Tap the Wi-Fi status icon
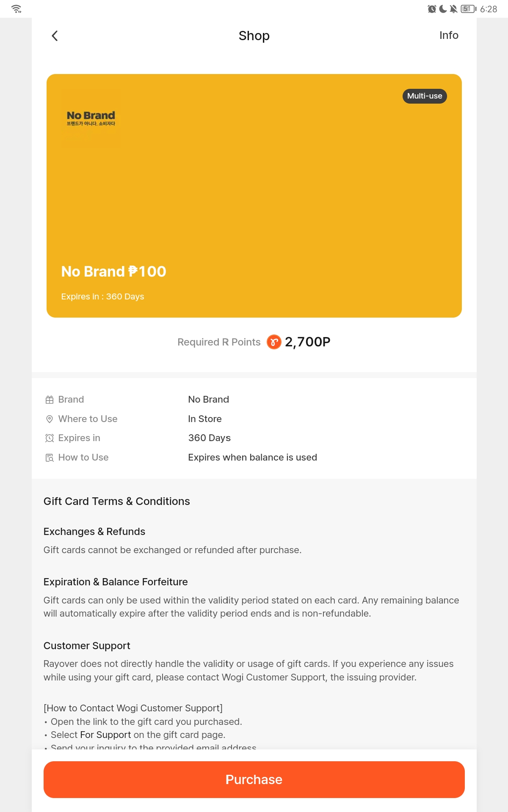 pos(17,9)
